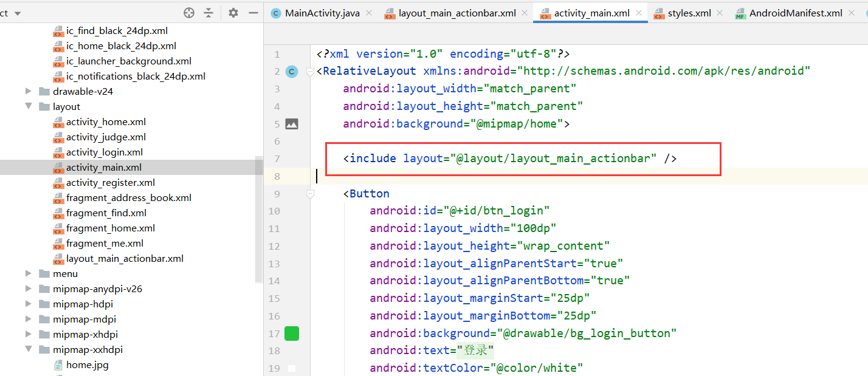
Task: Click the manifest icon on AndroidManifest.xml tab
Action: click(740, 12)
